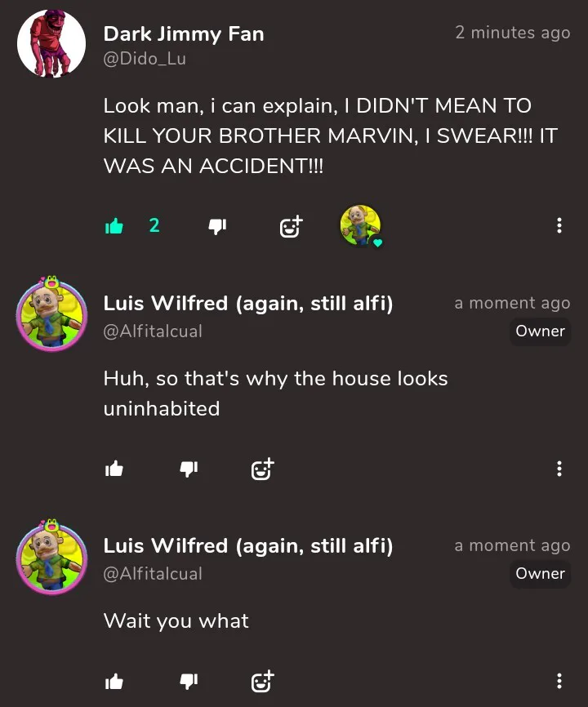Screen dimensions: 588x707
Task: Like the 'Wait you what' comment
Action: click(x=114, y=681)
